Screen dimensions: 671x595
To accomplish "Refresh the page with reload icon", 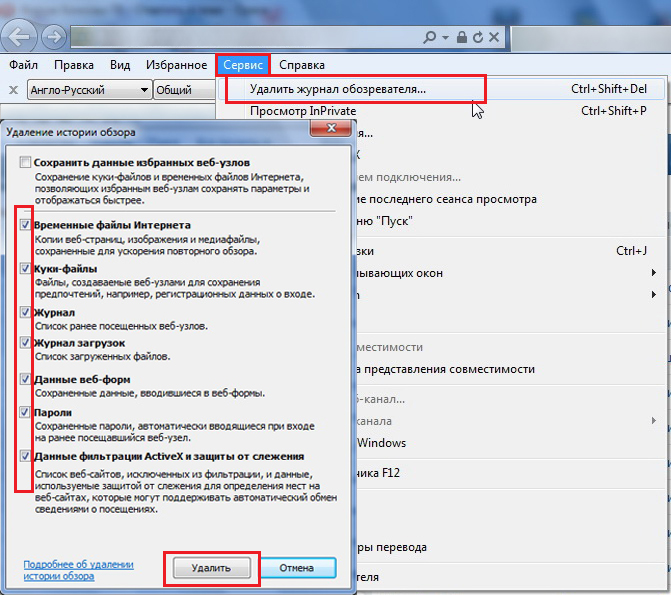I will coord(478,37).
